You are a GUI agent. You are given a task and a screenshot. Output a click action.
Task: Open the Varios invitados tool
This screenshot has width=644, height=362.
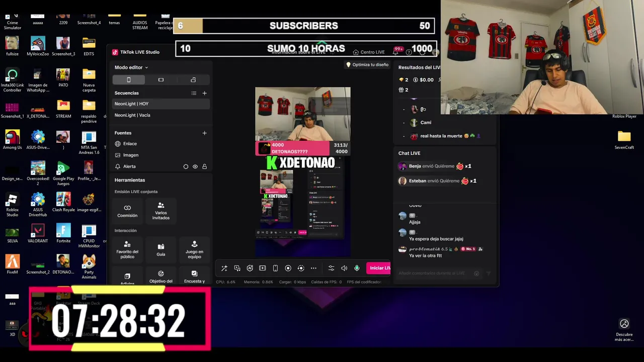point(161,211)
